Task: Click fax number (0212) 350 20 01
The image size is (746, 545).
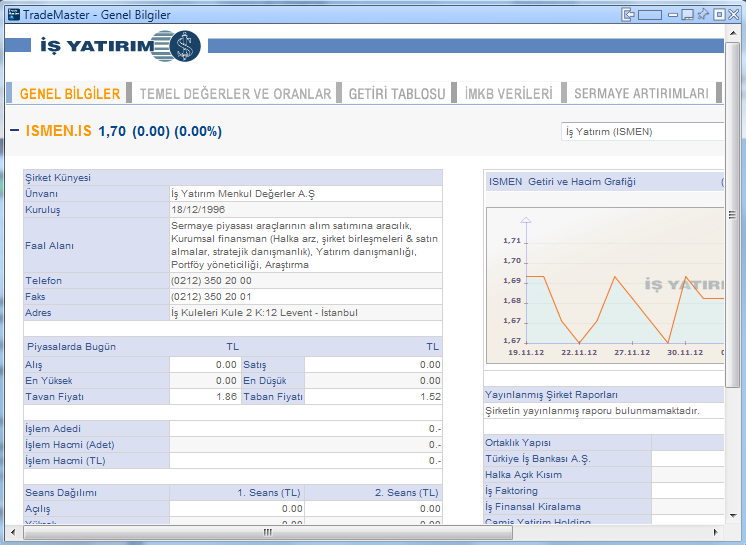Action: [x=211, y=297]
